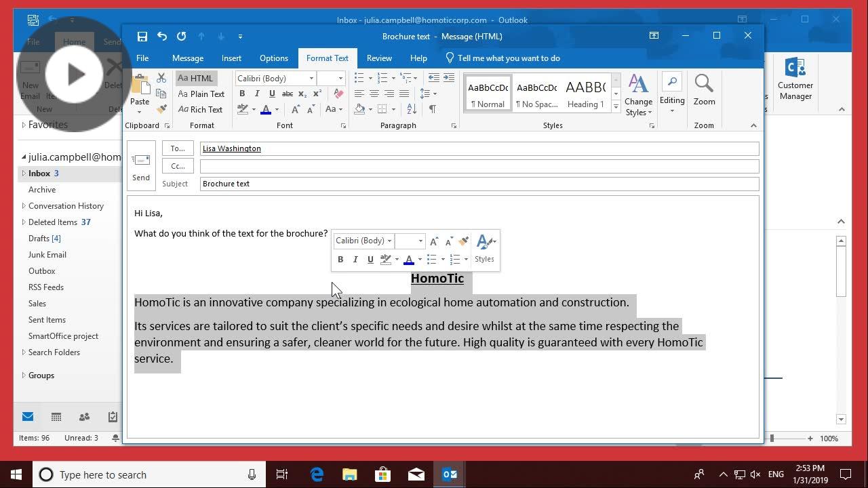Image resolution: width=868 pixels, height=488 pixels.
Task: Open the ribbon Font size dropdown
Action: tap(340, 79)
